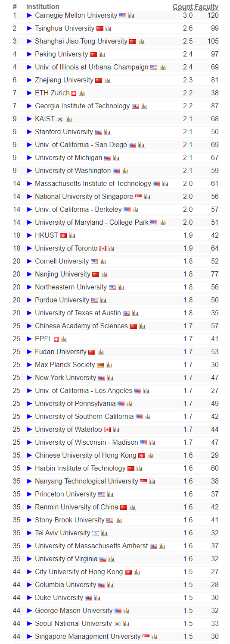Select the Cornell University name
The width and height of the screenshot is (230, 644).
click(62, 261)
